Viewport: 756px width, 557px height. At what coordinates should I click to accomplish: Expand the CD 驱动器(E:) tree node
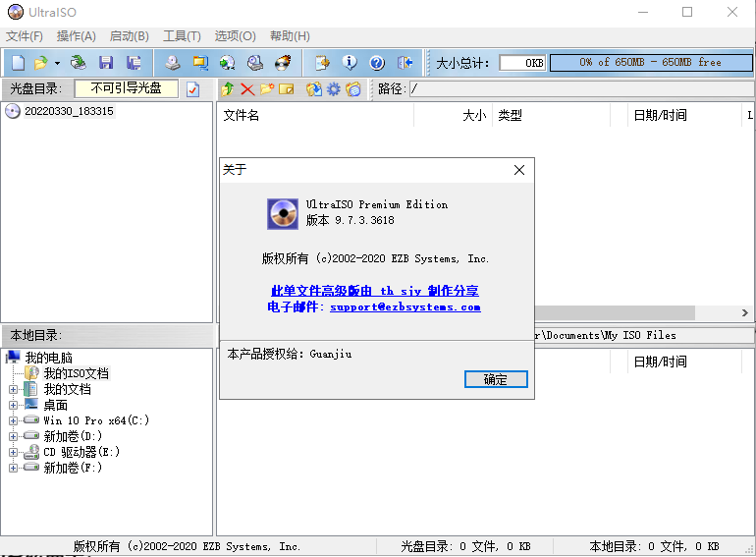[x=13, y=452]
